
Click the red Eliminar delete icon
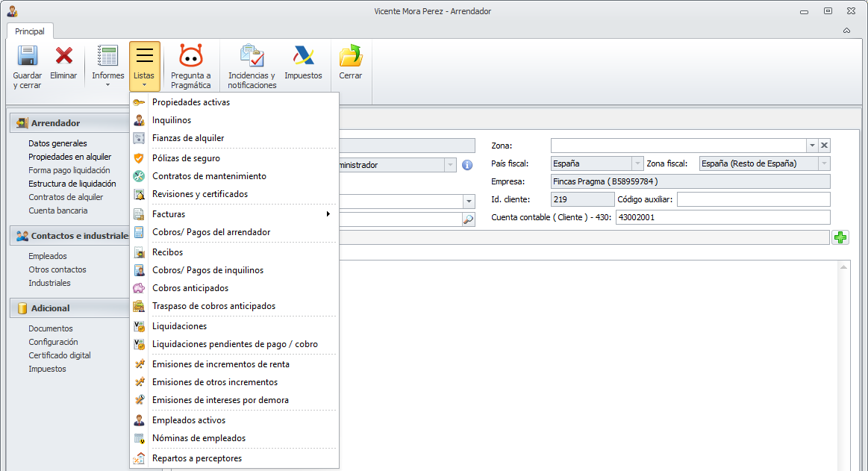[63, 57]
